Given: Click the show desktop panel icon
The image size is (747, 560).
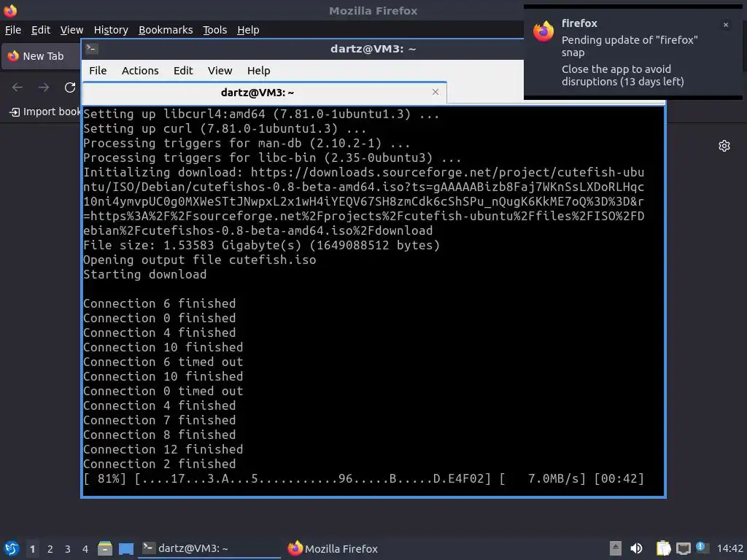Looking at the screenshot, I should [x=126, y=548].
